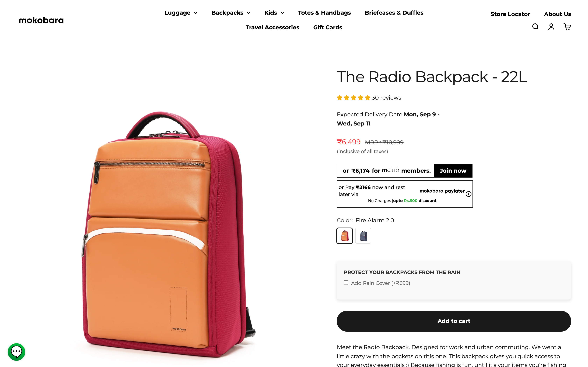Select the Fire Alarm 2.0 color swatch
This screenshot has height=367, width=588.
coord(345,235)
